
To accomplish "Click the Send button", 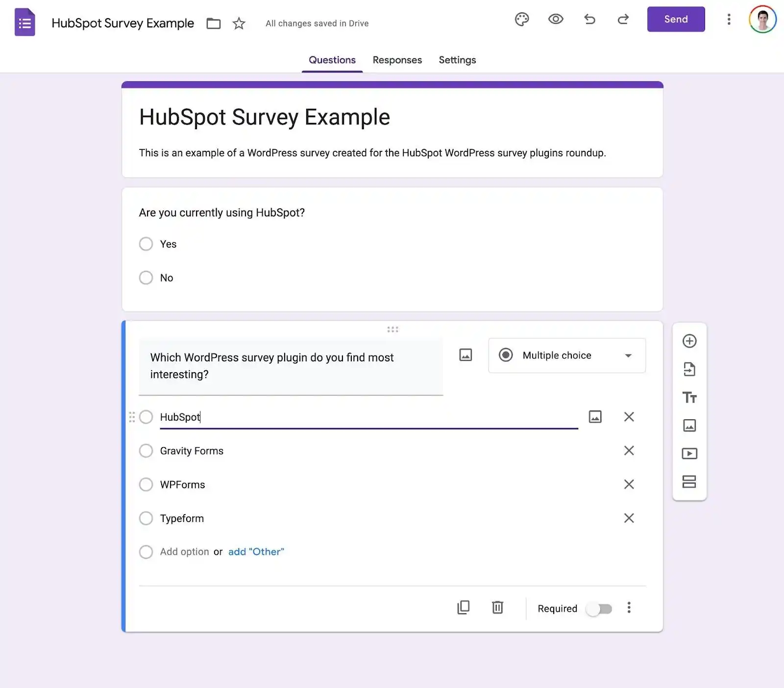I will coord(676,20).
